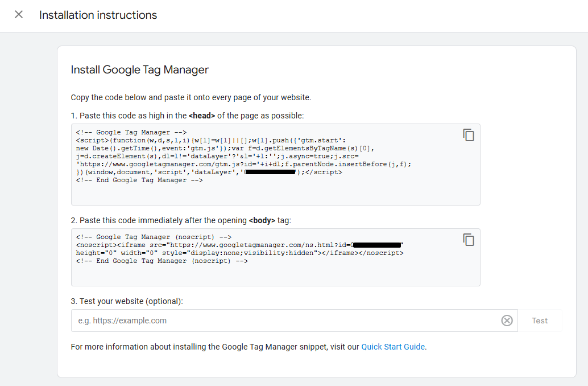Click the 'Installation instructions' title text

pyautogui.click(x=98, y=15)
